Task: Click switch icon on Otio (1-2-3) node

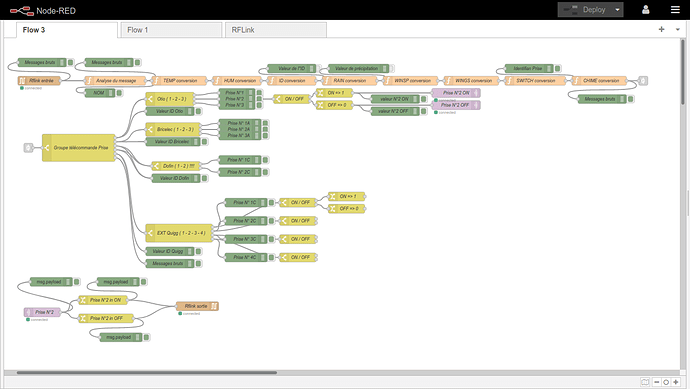Action: (150, 99)
